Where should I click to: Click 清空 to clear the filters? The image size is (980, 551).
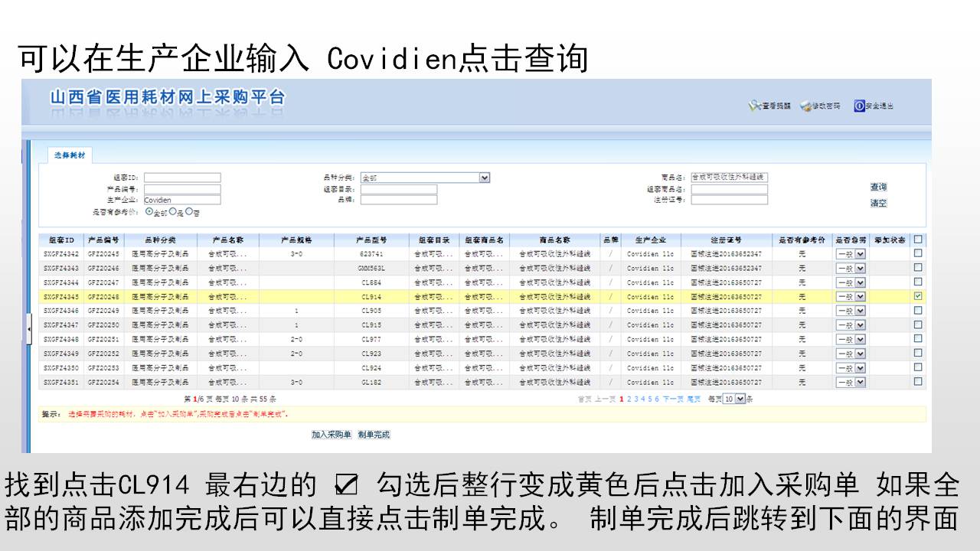(x=878, y=204)
